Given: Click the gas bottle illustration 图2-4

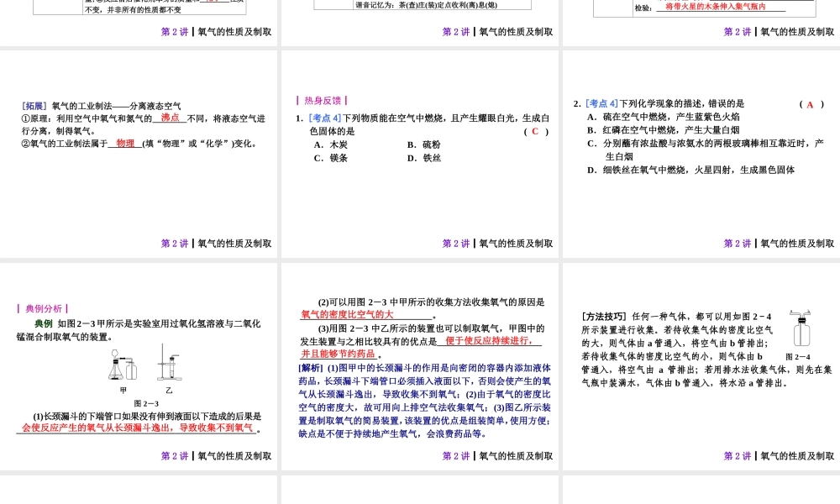Looking at the screenshot, I should tap(801, 328).
